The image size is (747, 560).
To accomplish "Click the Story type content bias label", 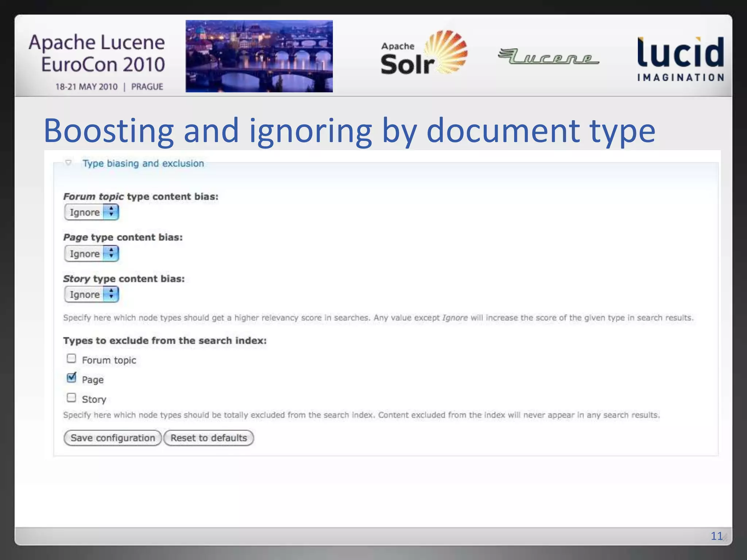I will (124, 279).
